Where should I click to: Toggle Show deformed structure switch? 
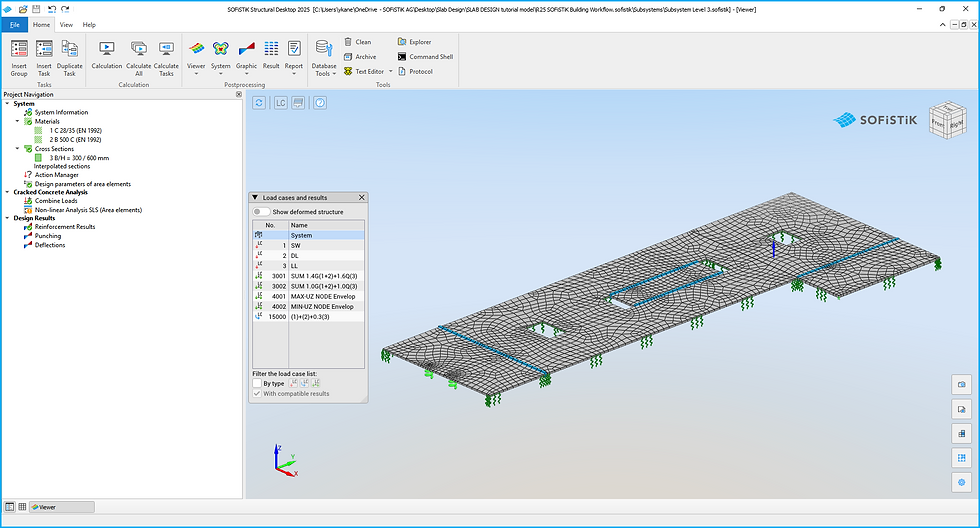click(x=261, y=212)
